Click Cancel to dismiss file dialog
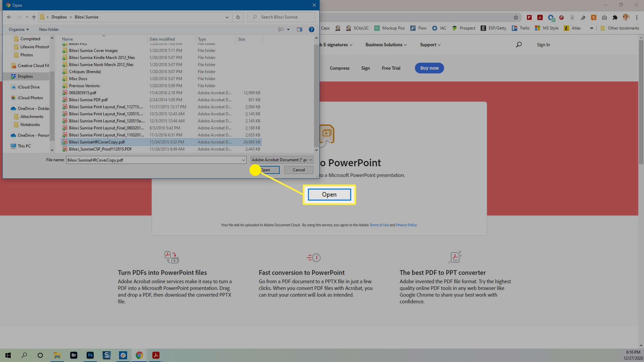This screenshot has width=644, height=362. [299, 170]
